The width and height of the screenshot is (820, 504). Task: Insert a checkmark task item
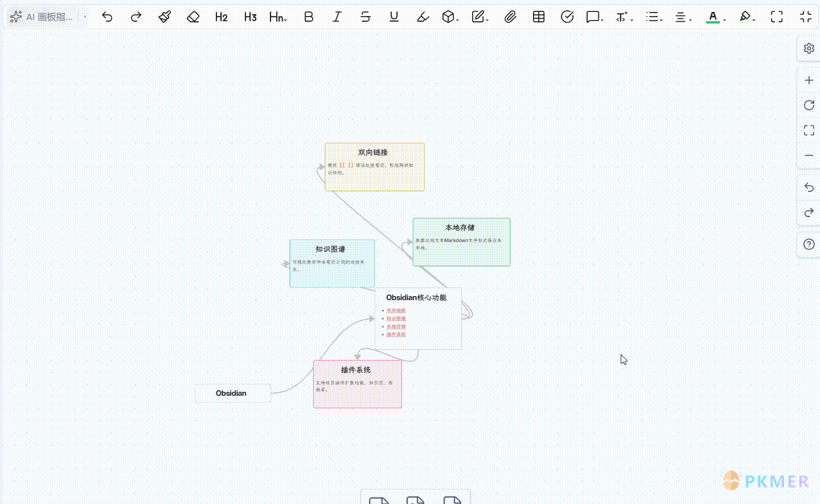point(567,17)
